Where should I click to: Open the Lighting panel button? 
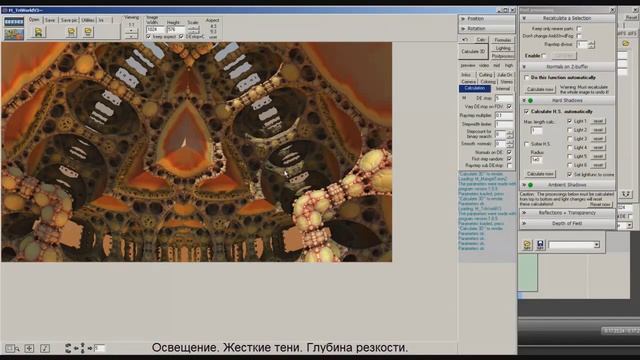coord(503,48)
